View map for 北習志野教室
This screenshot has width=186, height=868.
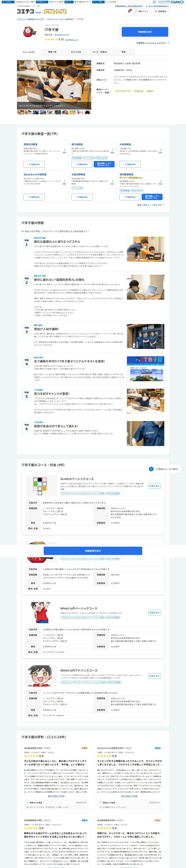[x=82, y=197]
